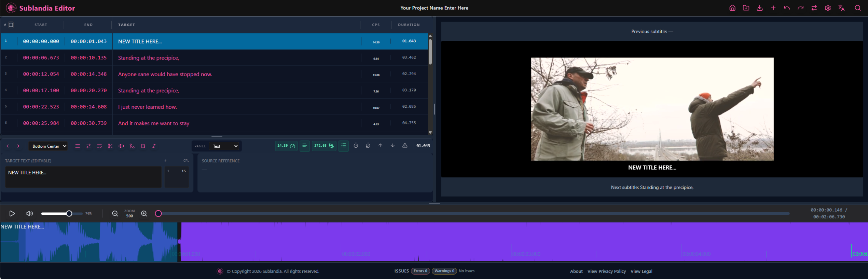Viewport: 868px width, 279px height.
Task: Redo the last undone action
Action: tap(800, 8)
